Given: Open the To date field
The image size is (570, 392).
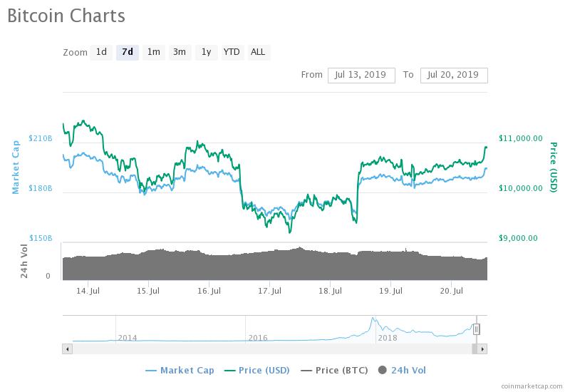Looking at the screenshot, I should [454, 75].
